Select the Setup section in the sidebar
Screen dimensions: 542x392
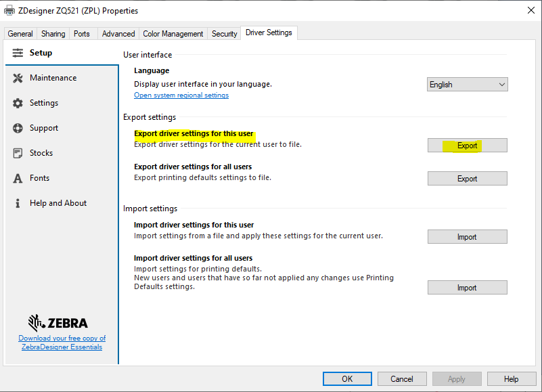(x=41, y=52)
